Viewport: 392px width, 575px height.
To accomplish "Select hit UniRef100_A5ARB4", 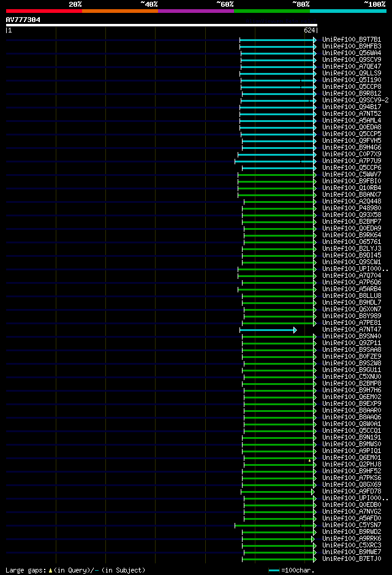I will pyautogui.click(x=352, y=289).
